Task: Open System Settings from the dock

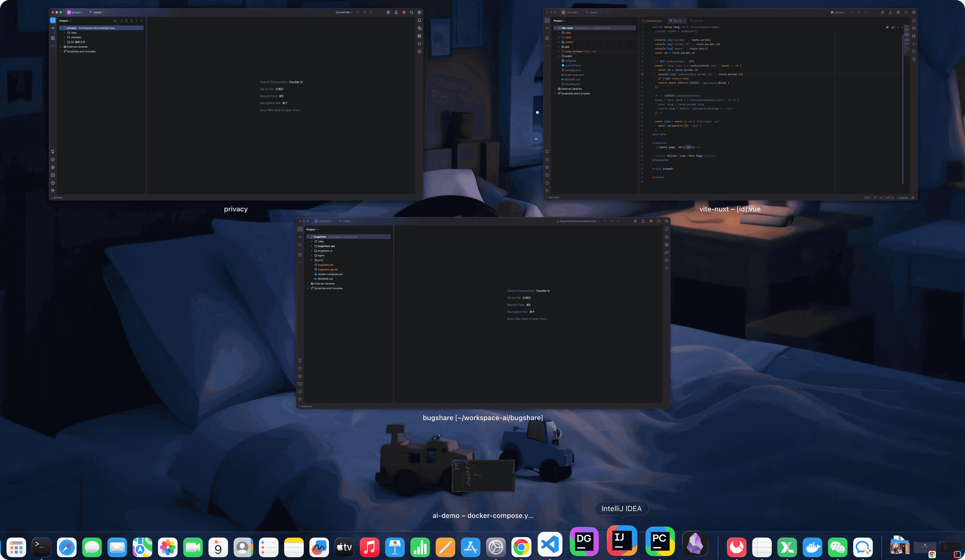Action: [x=496, y=547]
